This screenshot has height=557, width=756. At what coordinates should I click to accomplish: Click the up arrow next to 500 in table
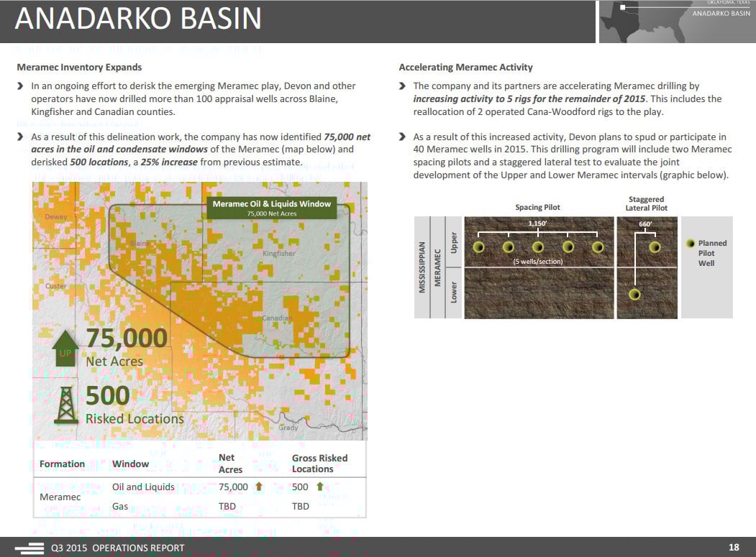pos(319,487)
